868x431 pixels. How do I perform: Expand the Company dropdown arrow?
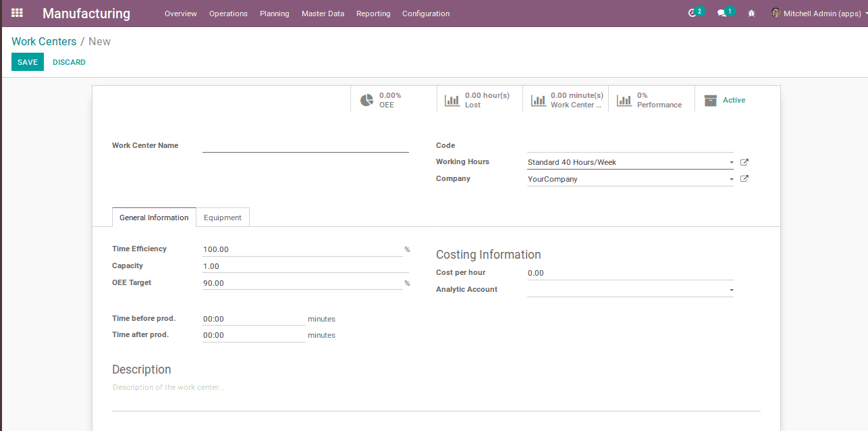coord(731,180)
